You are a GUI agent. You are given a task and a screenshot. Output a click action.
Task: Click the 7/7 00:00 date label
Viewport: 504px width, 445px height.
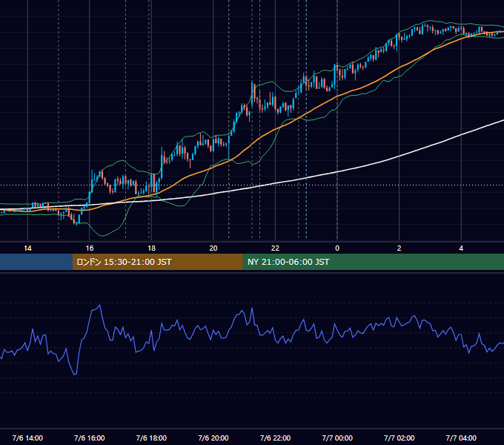click(x=337, y=438)
